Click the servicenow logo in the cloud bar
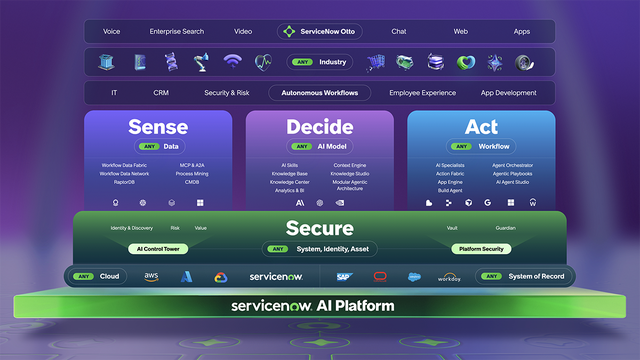 point(276,277)
